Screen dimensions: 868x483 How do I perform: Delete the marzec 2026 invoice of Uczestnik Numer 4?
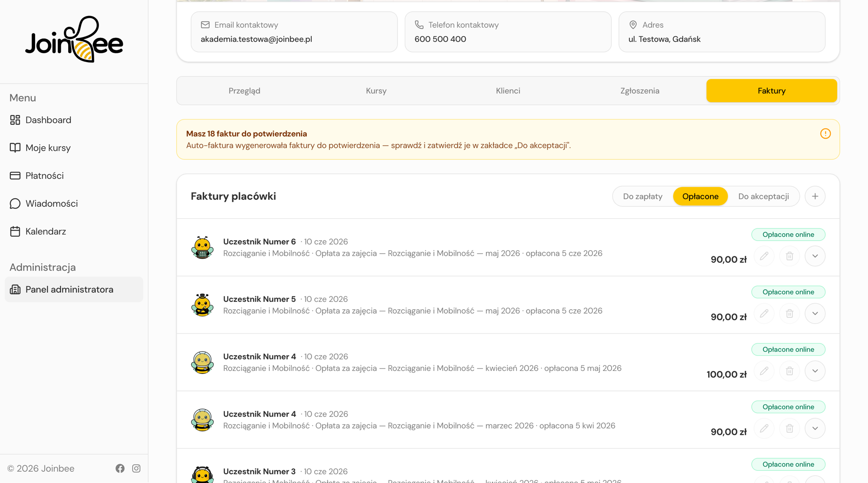pos(790,428)
